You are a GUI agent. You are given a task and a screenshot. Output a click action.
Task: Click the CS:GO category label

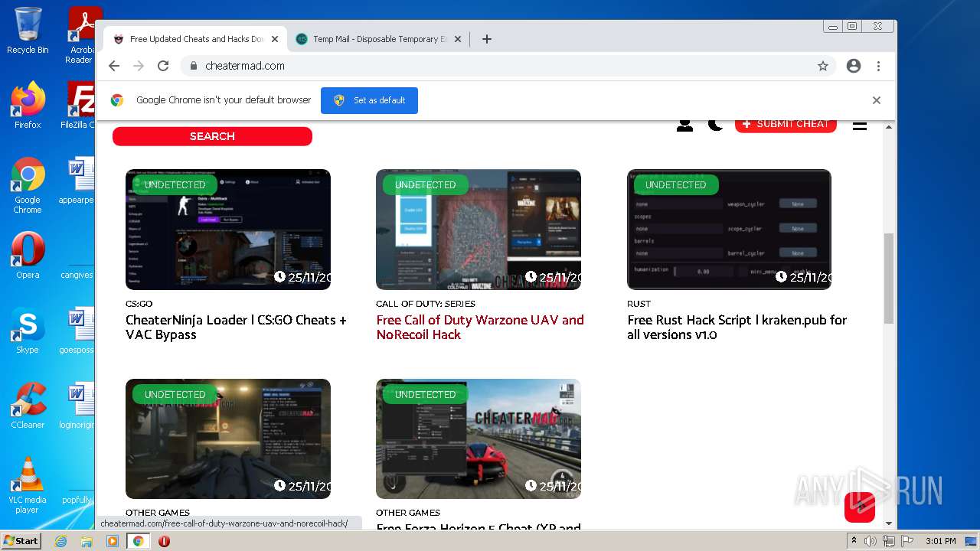tap(139, 304)
